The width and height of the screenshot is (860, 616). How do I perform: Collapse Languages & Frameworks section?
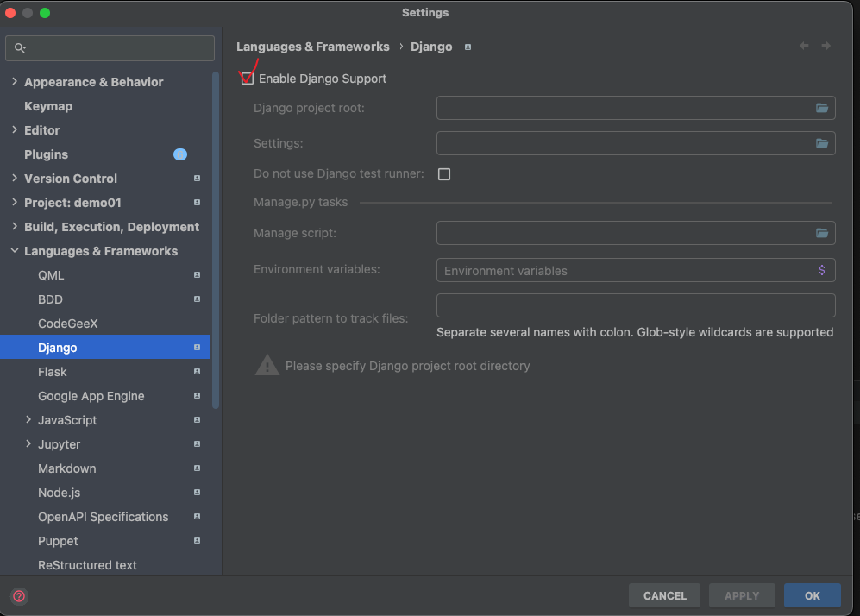(x=15, y=251)
